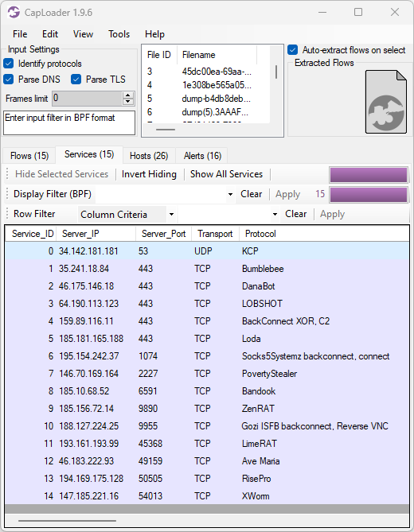Viewport: 414px width, 532px height.
Task: Decrease Frames limit with down arrow
Action: coord(127,102)
